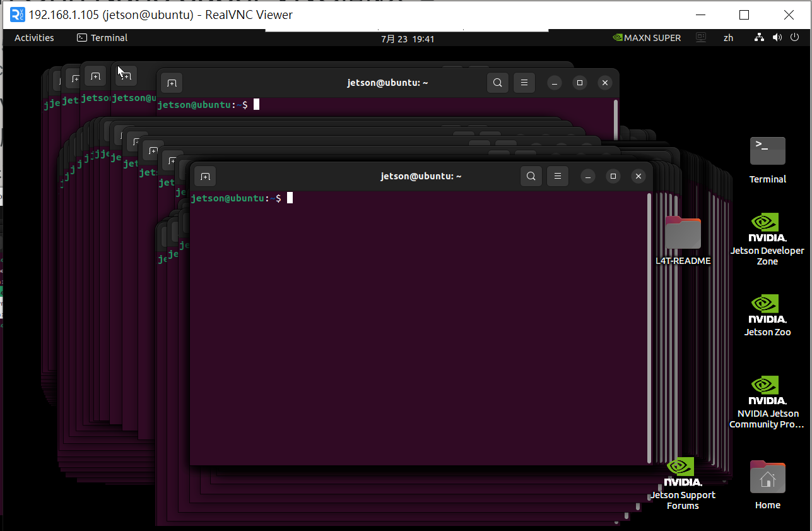Open the MAXN SUPER power mode indicator
The image size is (812, 531).
[x=647, y=38]
